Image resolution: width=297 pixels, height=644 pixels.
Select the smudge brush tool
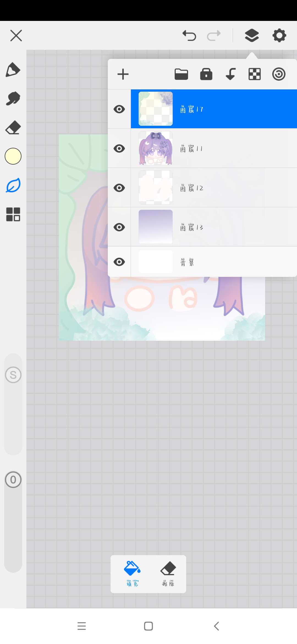[x=13, y=99]
